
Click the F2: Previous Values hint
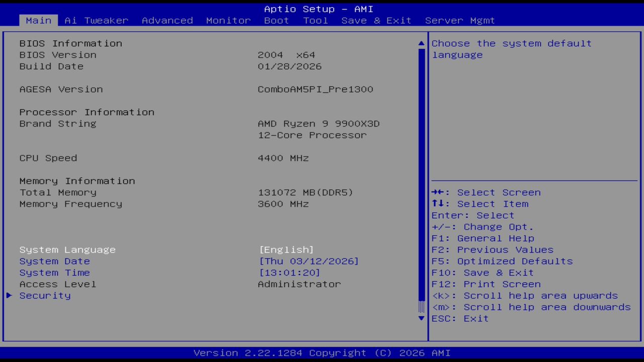point(493,250)
